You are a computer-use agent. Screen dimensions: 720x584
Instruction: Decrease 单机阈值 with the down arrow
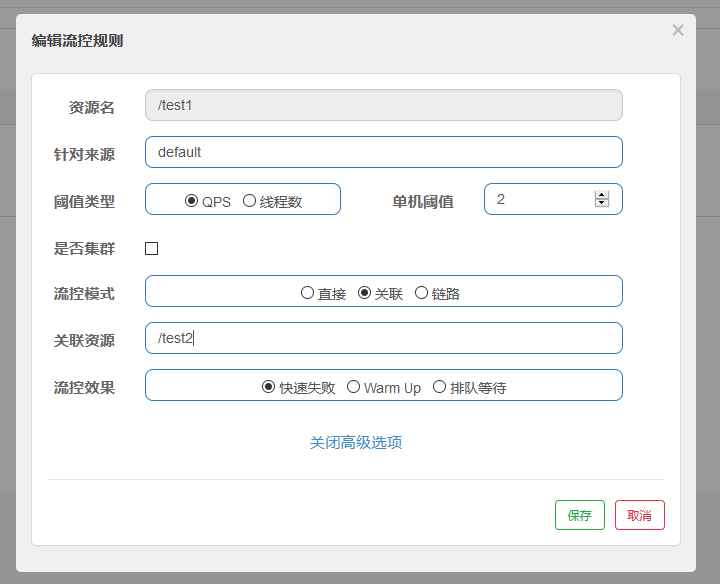click(601, 203)
